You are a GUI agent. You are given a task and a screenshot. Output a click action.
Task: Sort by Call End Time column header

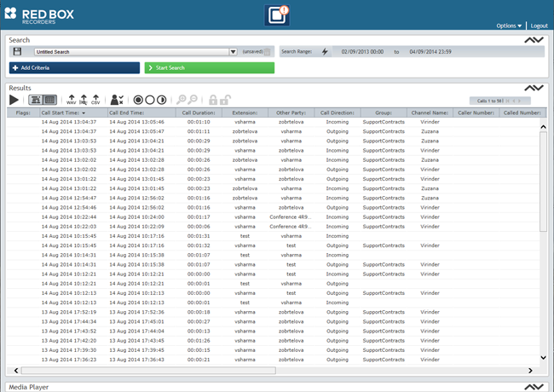coord(141,113)
